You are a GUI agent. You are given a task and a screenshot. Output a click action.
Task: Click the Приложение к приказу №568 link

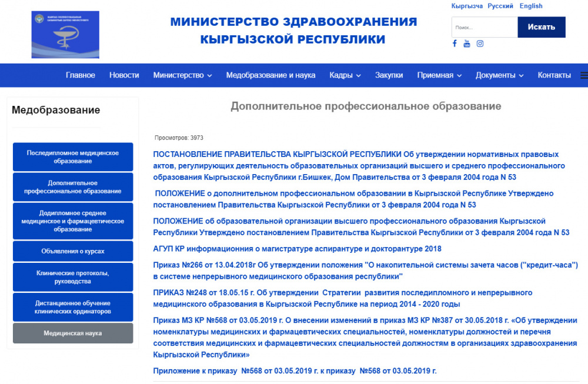point(294,371)
